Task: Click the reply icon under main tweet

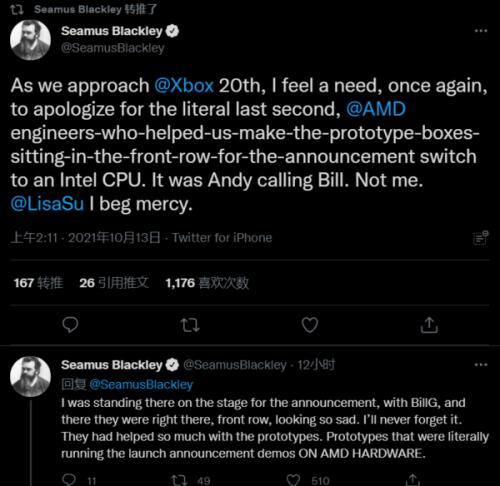Action: [70, 325]
